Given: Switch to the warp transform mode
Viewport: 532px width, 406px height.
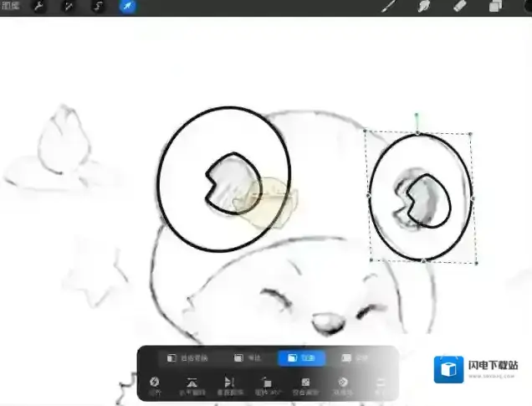Looking at the screenshot, I should pyautogui.click(x=356, y=358).
